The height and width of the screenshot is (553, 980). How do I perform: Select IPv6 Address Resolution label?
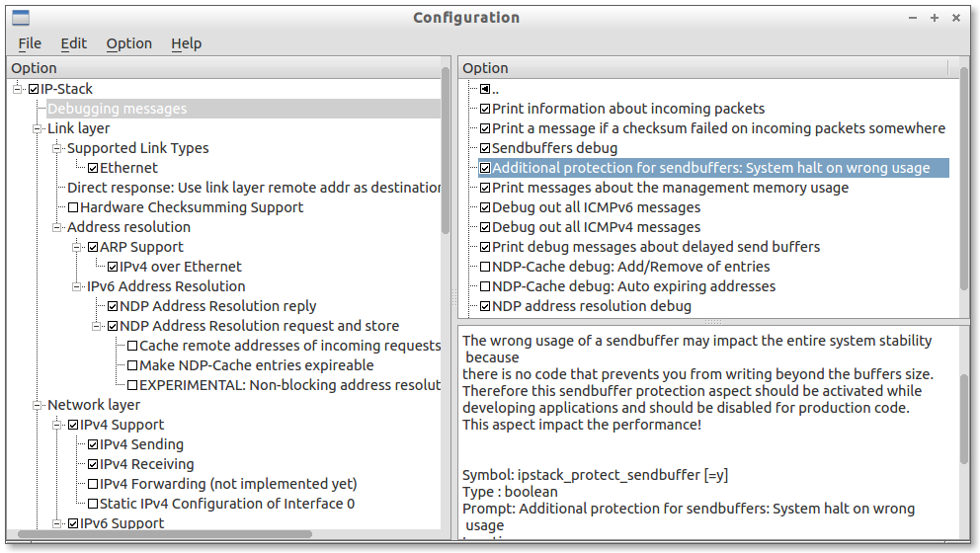pos(166,286)
